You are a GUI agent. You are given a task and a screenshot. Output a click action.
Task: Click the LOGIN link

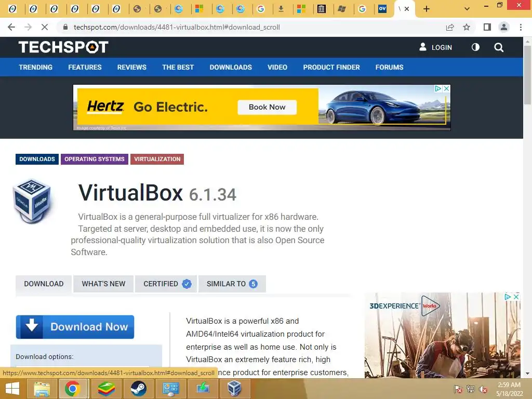pyautogui.click(x=436, y=47)
